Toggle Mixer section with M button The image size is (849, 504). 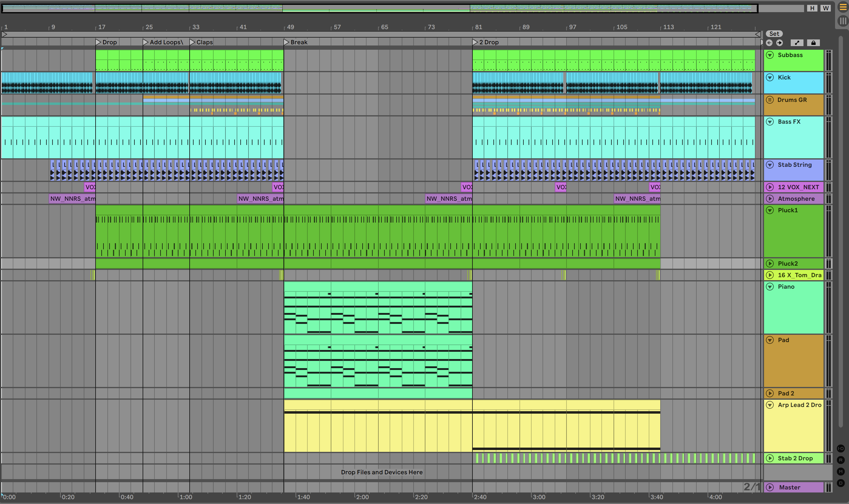coord(841,471)
